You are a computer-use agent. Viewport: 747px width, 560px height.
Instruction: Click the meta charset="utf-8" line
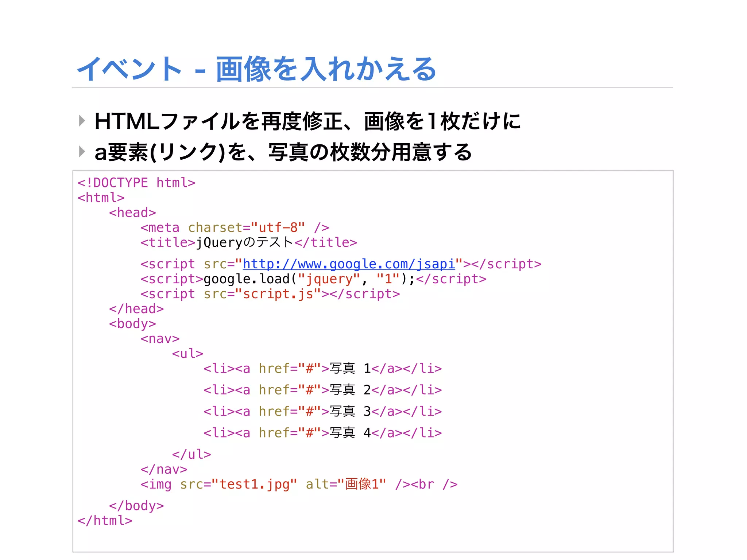point(235,227)
